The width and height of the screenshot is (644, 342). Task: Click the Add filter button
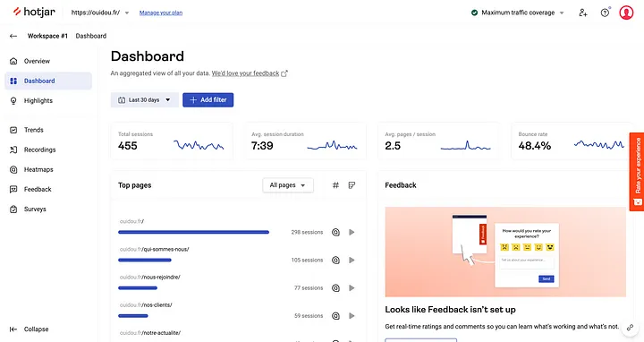click(208, 100)
